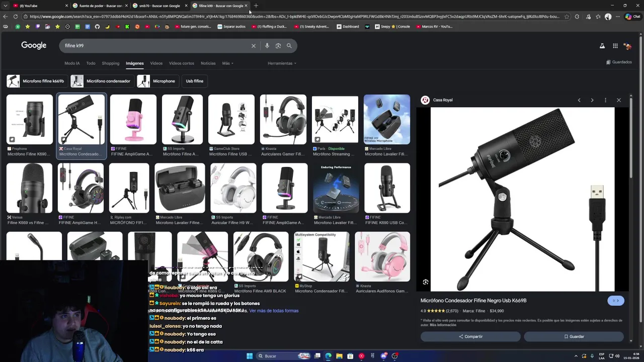This screenshot has width=644, height=362.
Task: Switch to Shopping results tab
Action: click(111, 63)
